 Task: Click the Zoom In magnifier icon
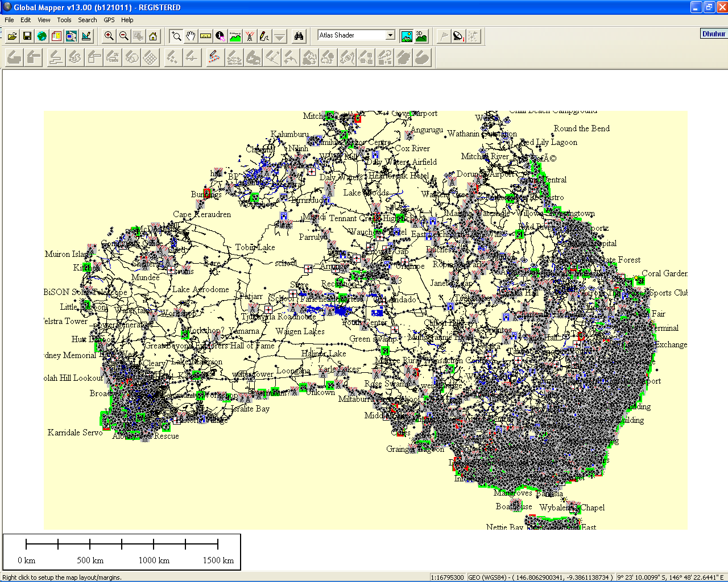pyautogui.click(x=109, y=36)
